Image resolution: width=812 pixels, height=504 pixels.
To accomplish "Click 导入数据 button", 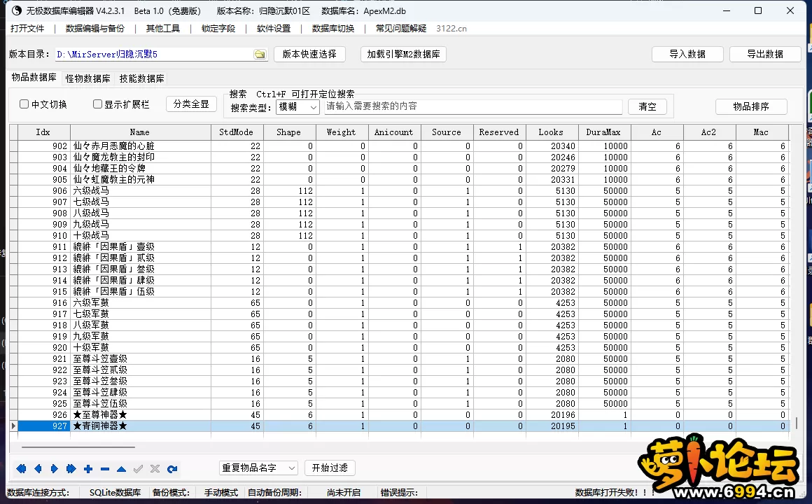I will click(x=687, y=54).
